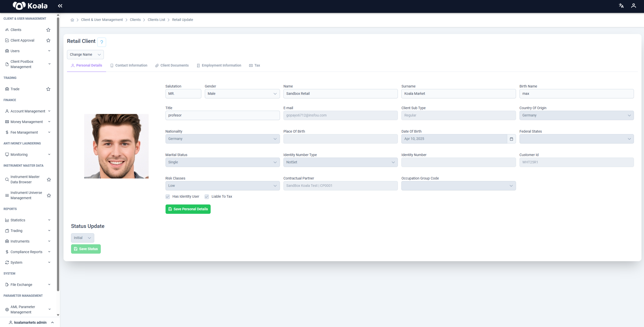Expand the Account Management menu
The image size is (644, 327).
point(28,111)
